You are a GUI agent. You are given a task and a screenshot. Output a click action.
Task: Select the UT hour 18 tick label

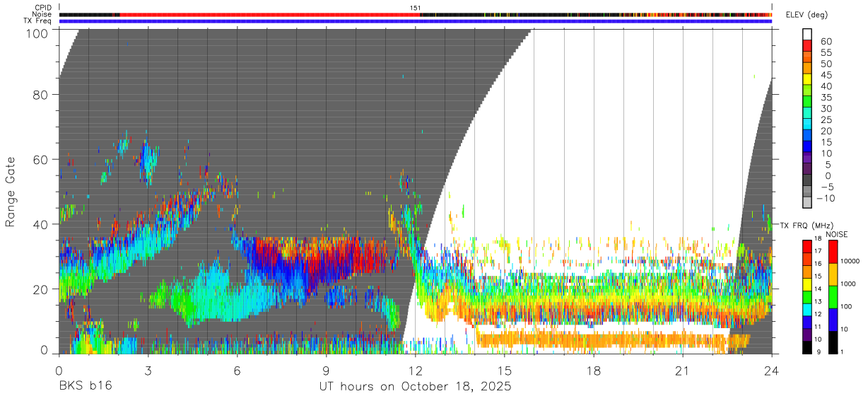pyautogui.click(x=594, y=370)
